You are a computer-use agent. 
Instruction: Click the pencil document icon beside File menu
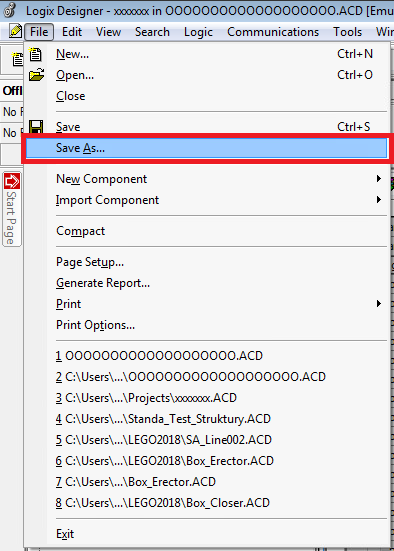[x=15, y=32]
